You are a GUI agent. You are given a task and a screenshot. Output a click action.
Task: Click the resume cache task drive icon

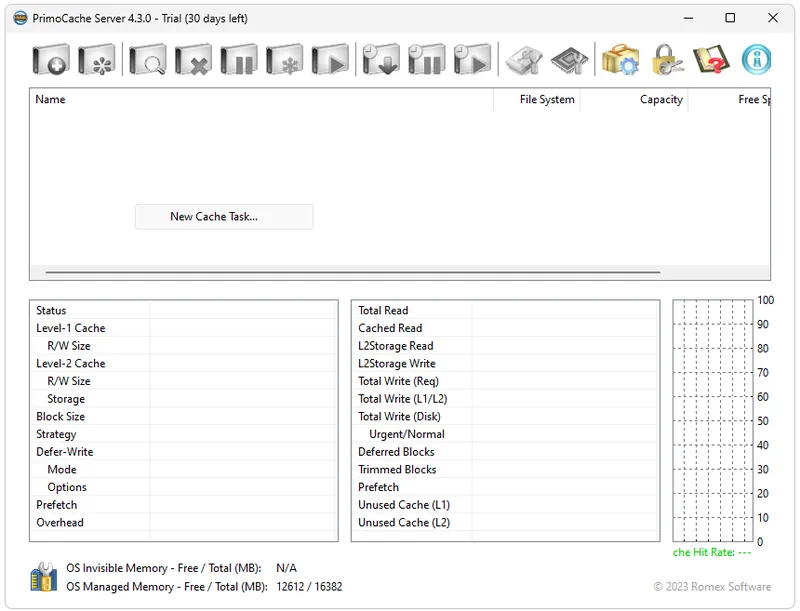[330, 60]
